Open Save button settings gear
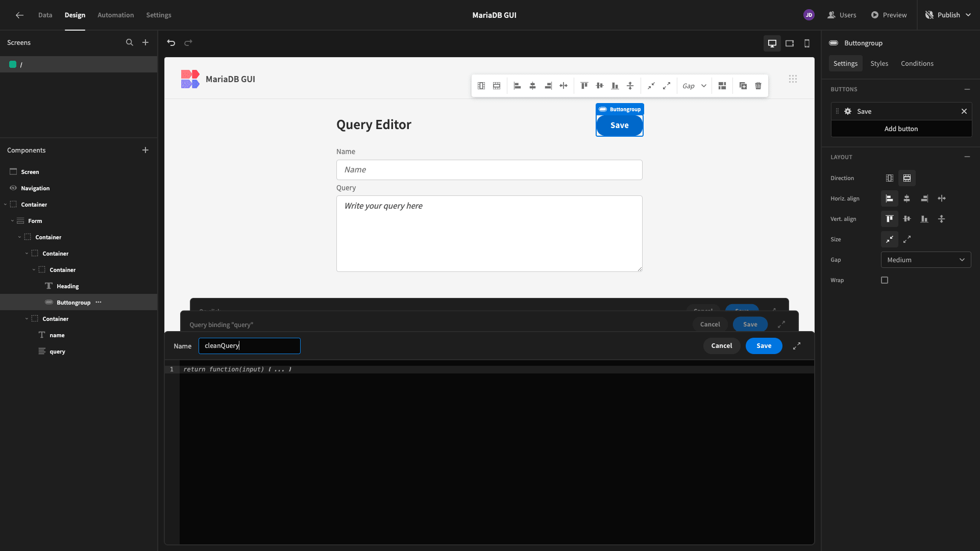Viewport: 980px width, 551px height. click(x=848, y=111)
